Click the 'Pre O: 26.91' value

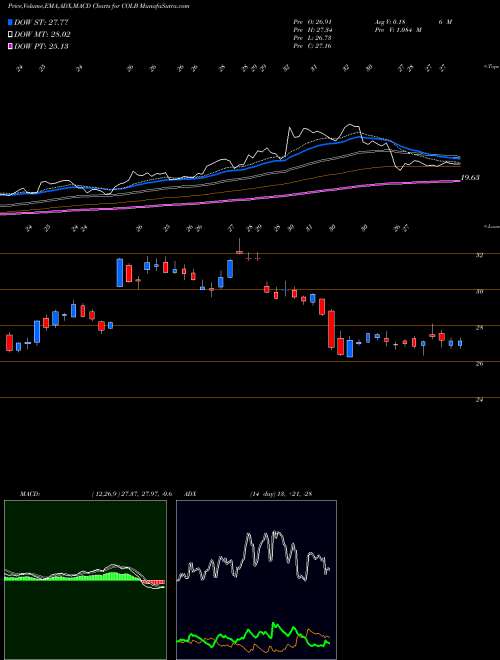[313, 22]
